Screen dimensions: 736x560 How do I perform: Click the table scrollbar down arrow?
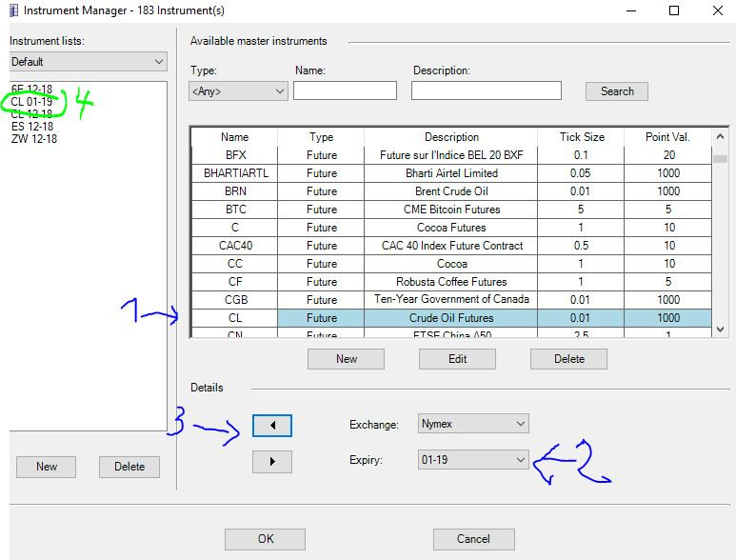(x=720, y=330)
